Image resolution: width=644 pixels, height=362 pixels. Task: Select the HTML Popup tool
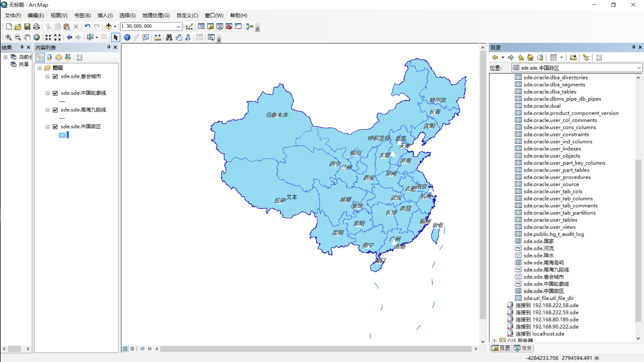click(x=146, y=37)
